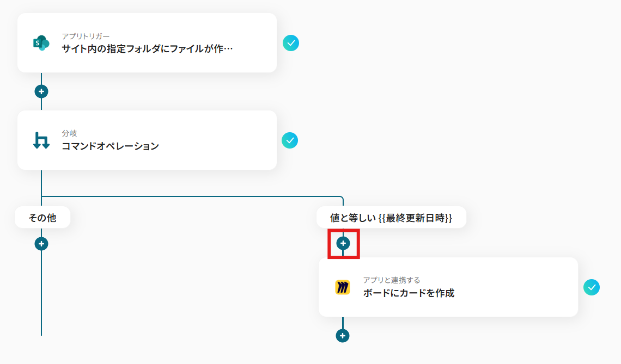
Task: Click the checkmark beside the Miro card
Action: point(591,287)
